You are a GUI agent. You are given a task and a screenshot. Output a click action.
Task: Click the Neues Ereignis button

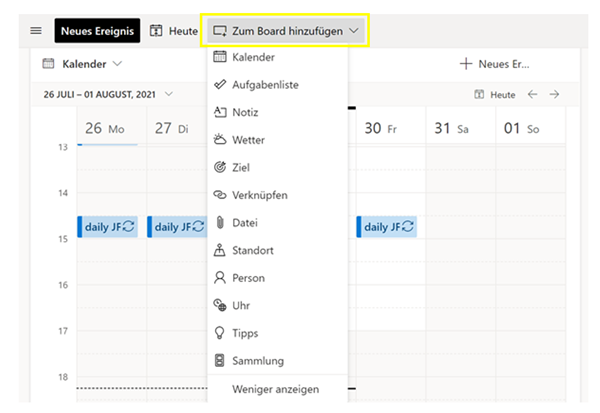pyautogui.click(x=97, y=31)
